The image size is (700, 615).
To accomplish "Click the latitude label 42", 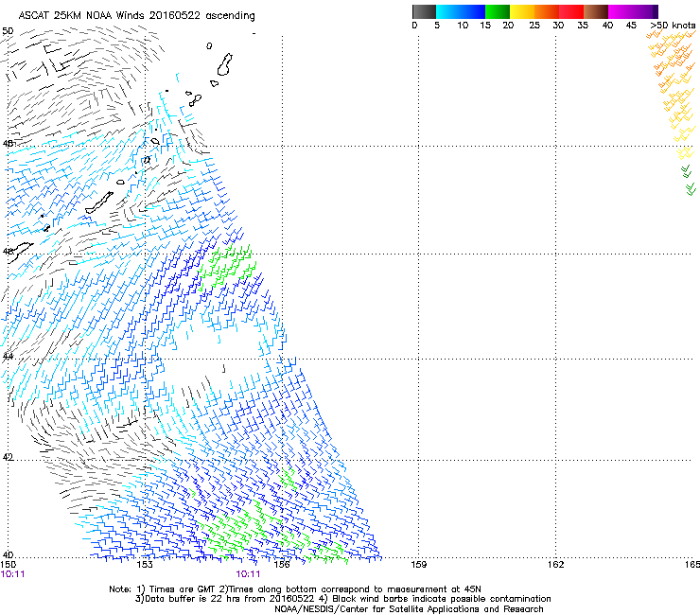I will point(8,457).
